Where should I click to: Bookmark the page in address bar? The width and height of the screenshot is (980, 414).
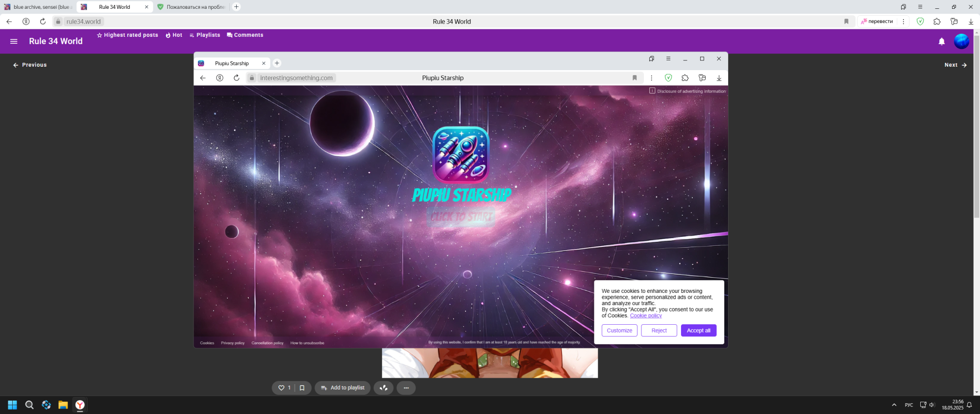coord(846,22)
